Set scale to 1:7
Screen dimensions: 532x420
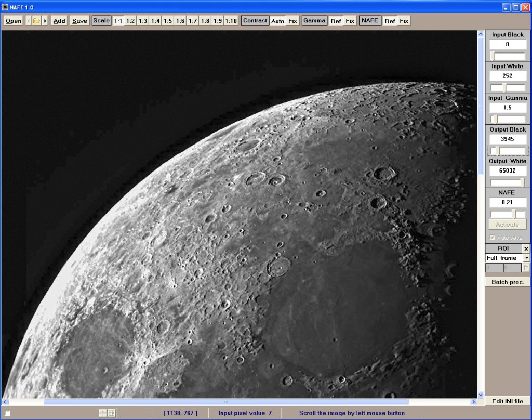(193, 21)
